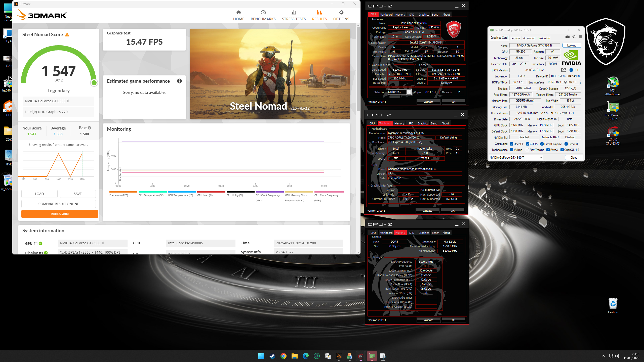Click Validate in the top CPU-Z window

[428, 102]
